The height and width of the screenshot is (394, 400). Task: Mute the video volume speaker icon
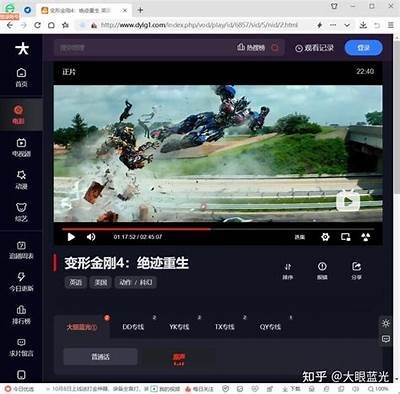[x=91, y=237]
